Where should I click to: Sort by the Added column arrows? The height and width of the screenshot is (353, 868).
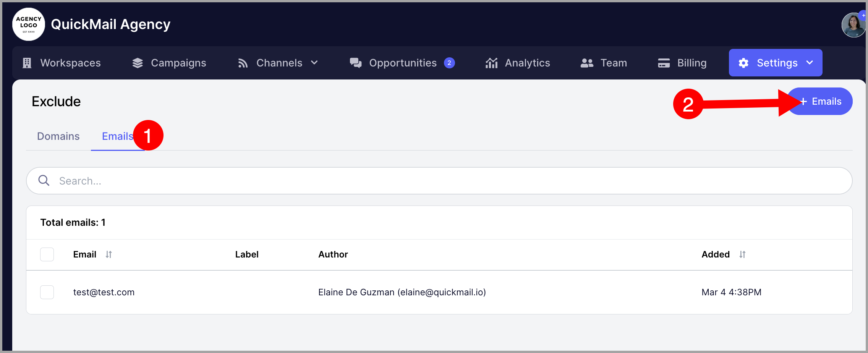click(742, 254)
